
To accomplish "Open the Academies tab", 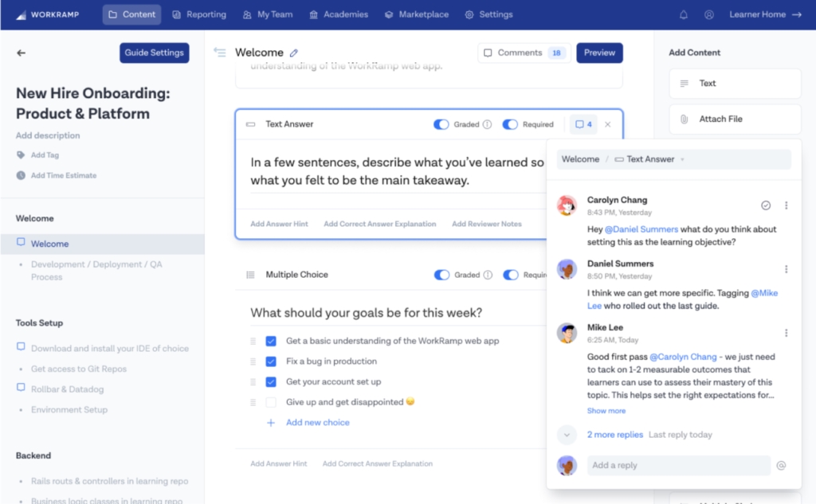I will (339, 14).
